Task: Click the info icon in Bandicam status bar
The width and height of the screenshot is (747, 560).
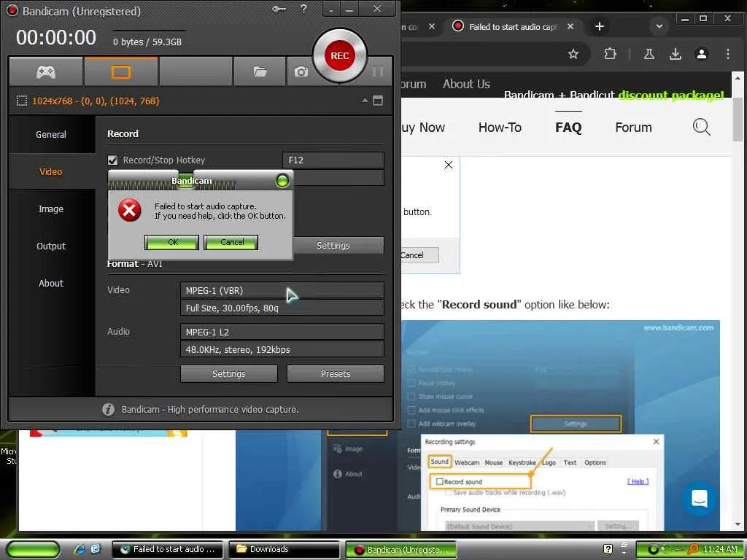Action: [108, 410]
